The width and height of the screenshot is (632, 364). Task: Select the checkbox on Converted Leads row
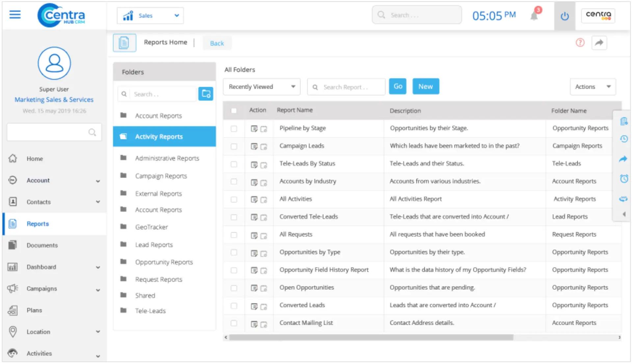pyautogui.click(x=234, y=306)
